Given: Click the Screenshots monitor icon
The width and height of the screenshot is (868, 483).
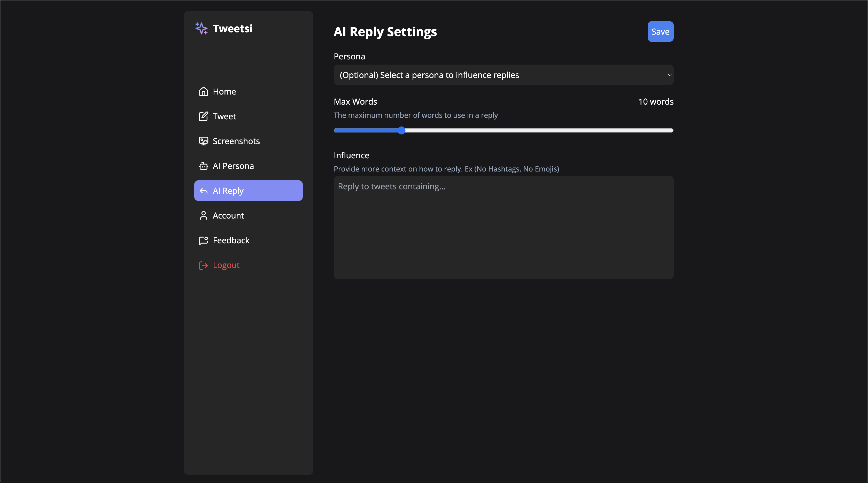Looking at the screenshot, I should click(x=203, y=141).
